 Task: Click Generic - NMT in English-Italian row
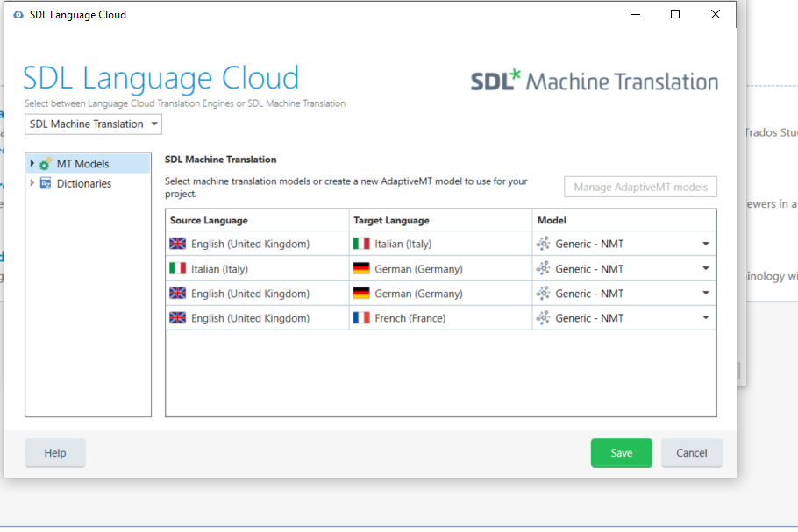point(589,244)
